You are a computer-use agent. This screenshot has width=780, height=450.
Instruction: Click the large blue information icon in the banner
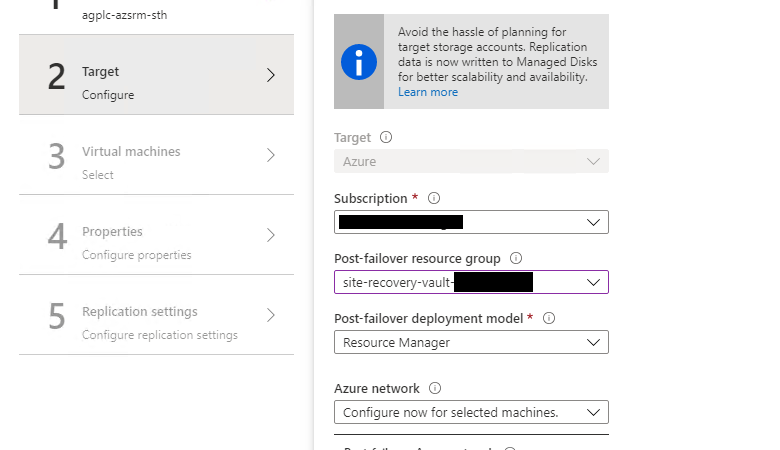359,62
